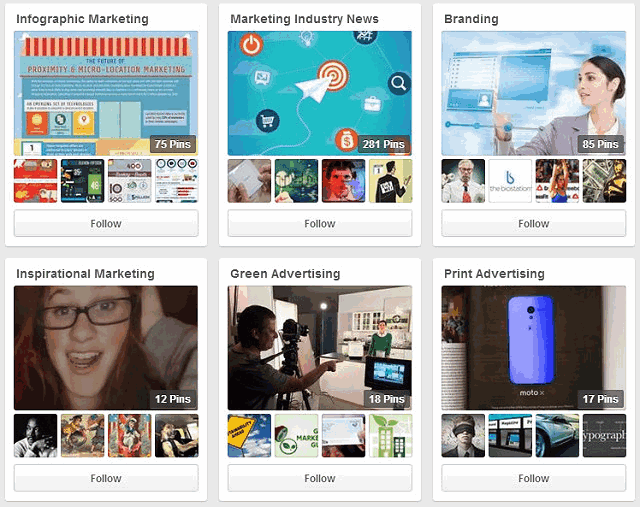Follow the Inspirational Marketing board
Screen dimensions: 640x507
[x=106, y=478]
